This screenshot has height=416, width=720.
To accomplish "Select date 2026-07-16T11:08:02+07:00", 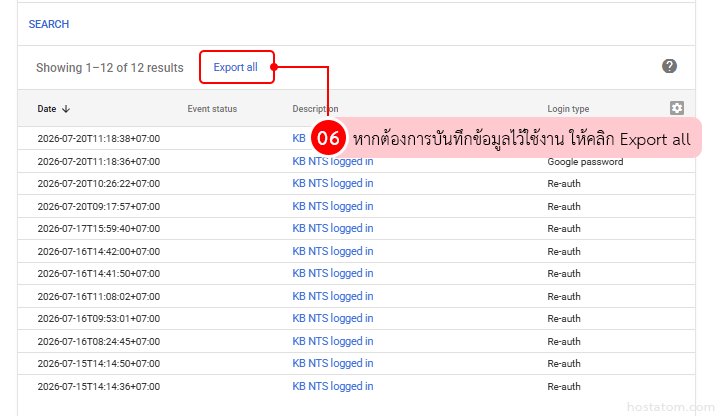I will click(x=99, y=297).
